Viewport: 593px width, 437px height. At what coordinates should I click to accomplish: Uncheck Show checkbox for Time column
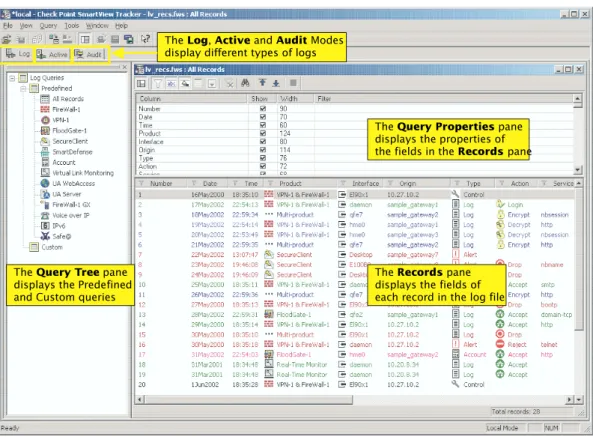click(x=263, y=125)
